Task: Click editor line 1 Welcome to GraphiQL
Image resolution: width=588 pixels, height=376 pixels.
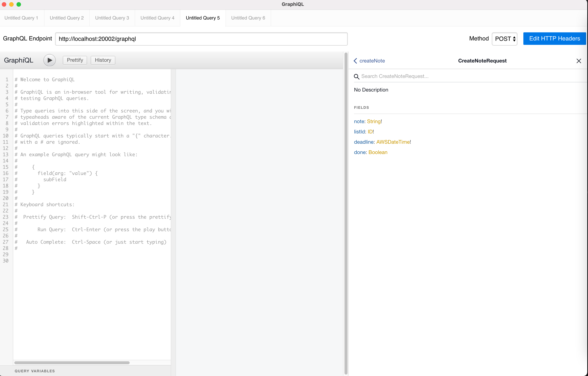Action: pyautogui.click(x=45, y=79)
